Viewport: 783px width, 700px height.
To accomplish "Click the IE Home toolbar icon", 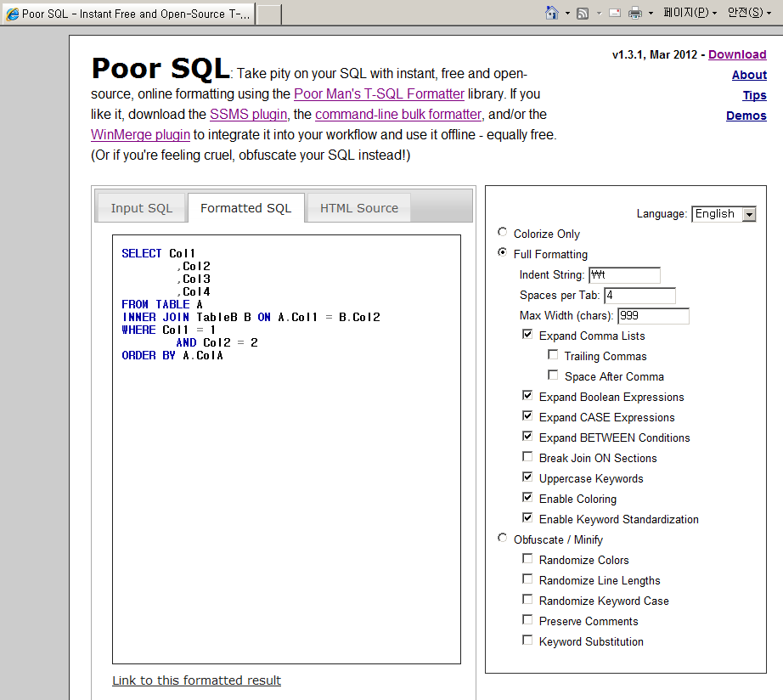I will coord(552,13).
